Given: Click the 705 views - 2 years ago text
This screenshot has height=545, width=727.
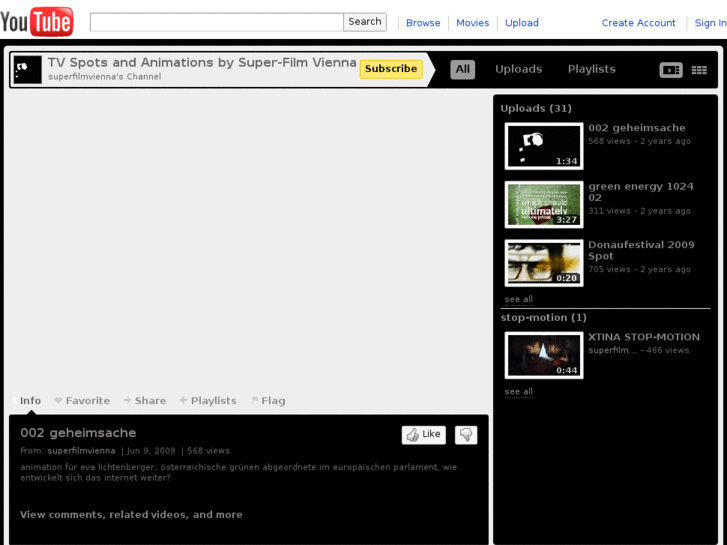Looking at the screenshot, I should (x=639, y=269).
